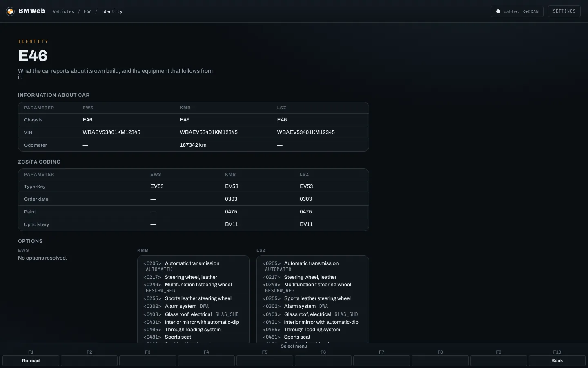Click the Identity breadcrumb item
Screen dimensions: 588x368
tap(111, 11)
